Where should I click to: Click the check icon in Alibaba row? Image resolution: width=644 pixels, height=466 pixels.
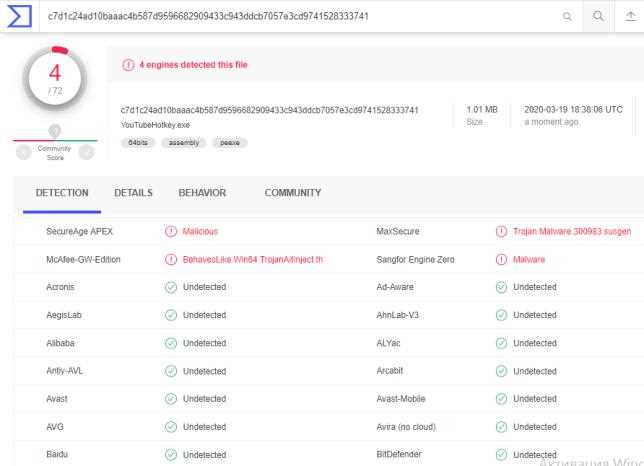pos(171,343)
